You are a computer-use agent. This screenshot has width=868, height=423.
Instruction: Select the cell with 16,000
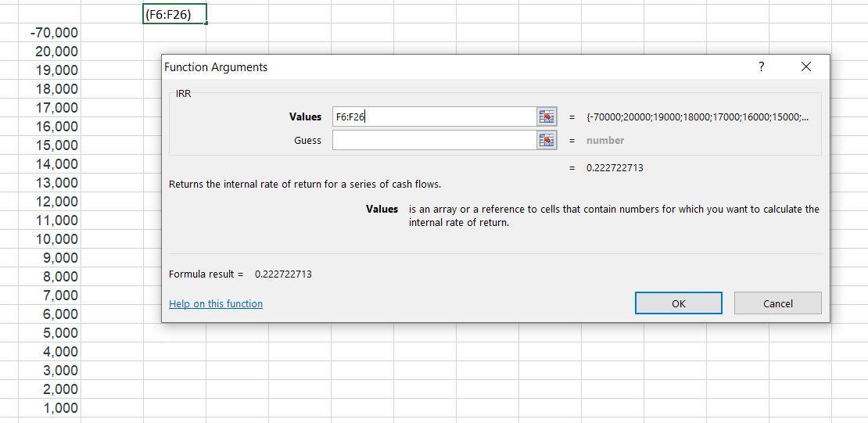pyautogui.click(x=49, y=127)
